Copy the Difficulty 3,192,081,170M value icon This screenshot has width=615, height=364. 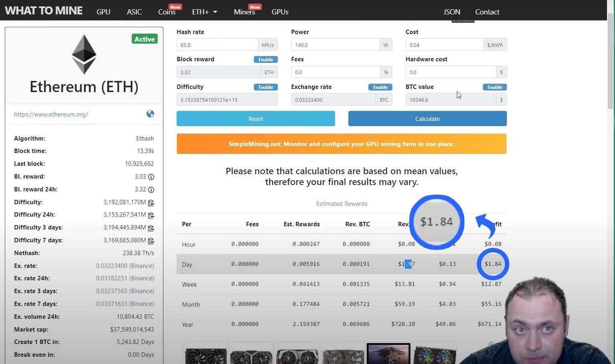tap(151, 203)
